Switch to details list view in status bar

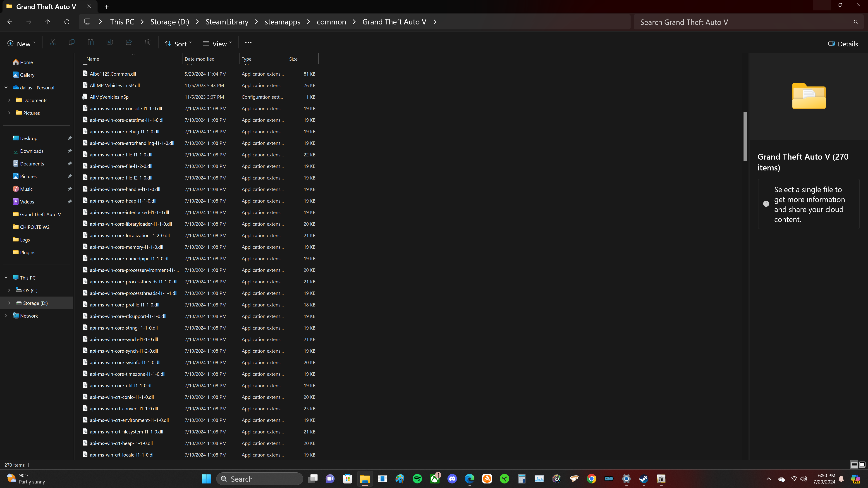pos(854,465)
